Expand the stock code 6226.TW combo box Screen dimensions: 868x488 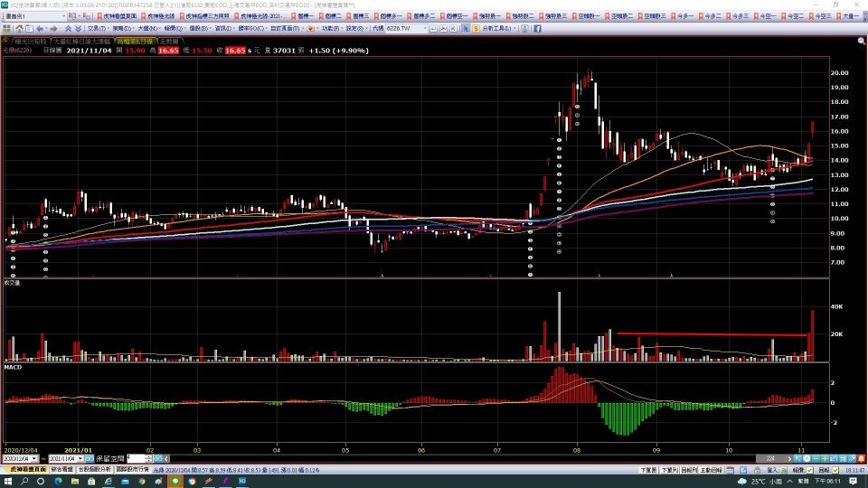pos(424,29)
